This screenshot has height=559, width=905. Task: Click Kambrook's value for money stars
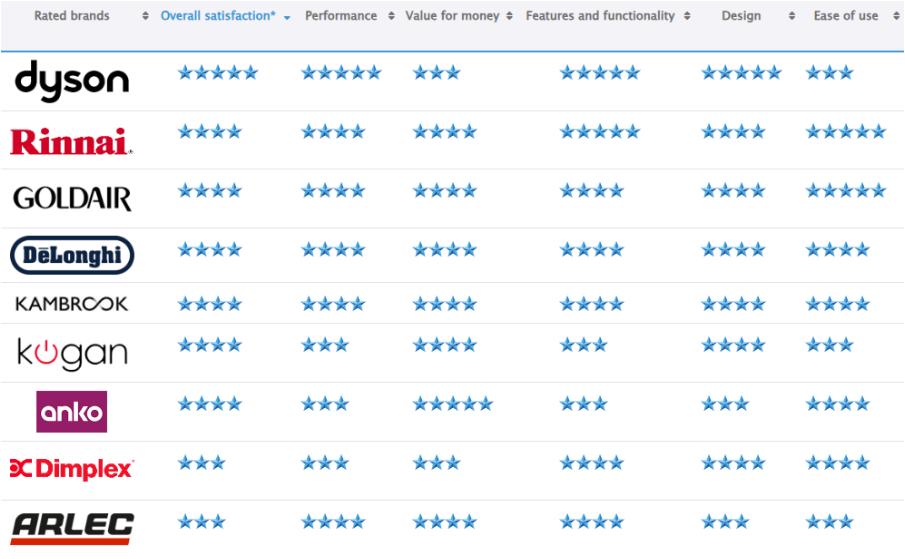pyautogui.click(x=444, y=303)
